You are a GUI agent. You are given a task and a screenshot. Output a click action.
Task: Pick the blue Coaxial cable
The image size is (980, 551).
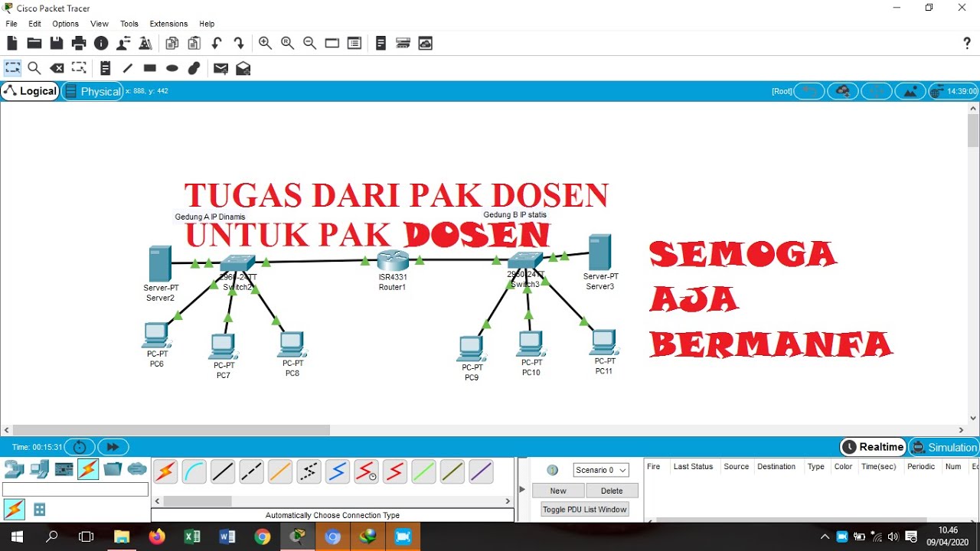[x=338, y=472]
